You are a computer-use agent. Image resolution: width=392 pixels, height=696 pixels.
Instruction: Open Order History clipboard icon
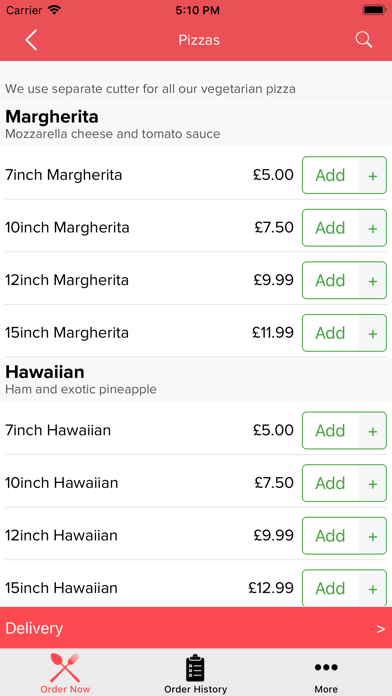pos(195,668)
